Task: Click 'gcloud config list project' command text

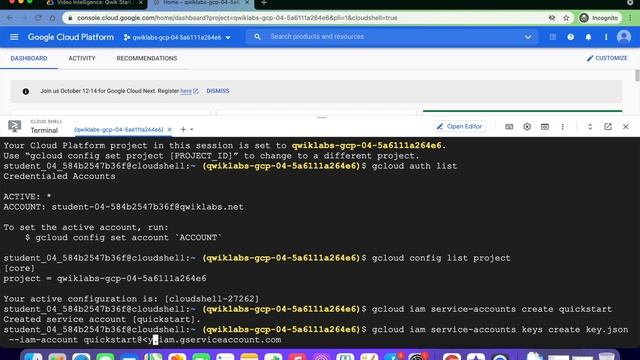Action: (441, 258)
